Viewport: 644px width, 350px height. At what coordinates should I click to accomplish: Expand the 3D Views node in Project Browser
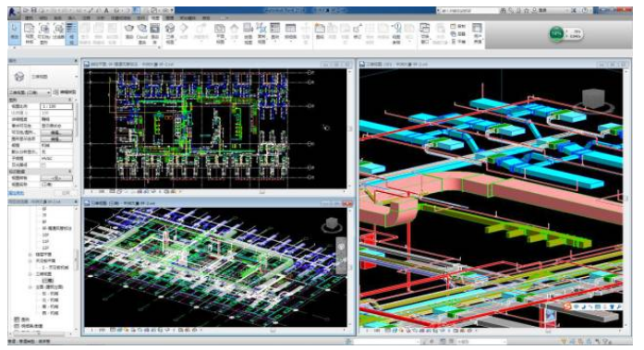(x=30, y=273)
